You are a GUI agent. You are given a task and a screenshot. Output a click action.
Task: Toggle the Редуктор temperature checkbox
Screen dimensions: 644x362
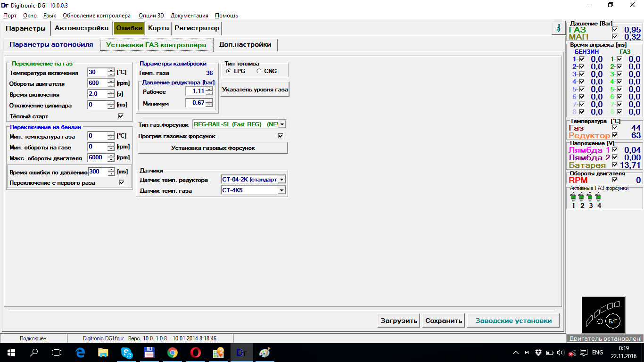[x=614, y=135]
